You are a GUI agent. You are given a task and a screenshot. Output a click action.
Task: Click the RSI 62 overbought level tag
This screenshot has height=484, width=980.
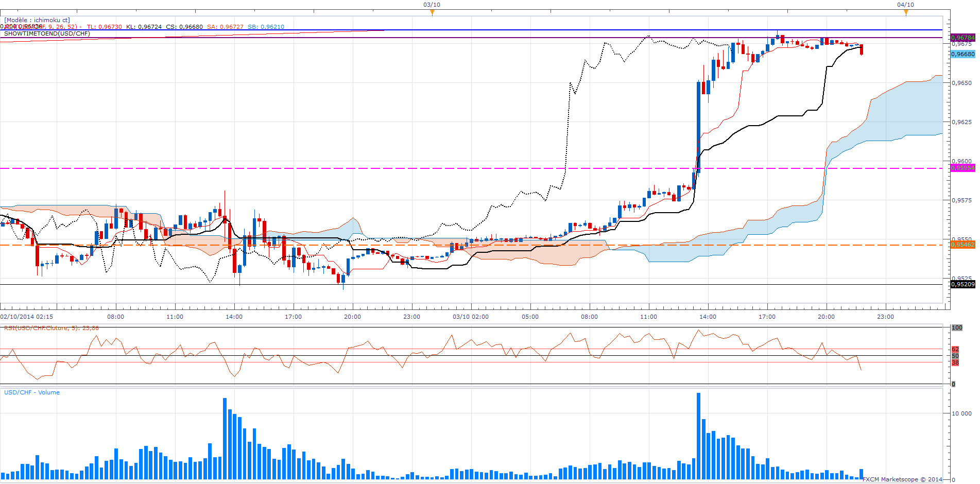(x=955, y=349)
